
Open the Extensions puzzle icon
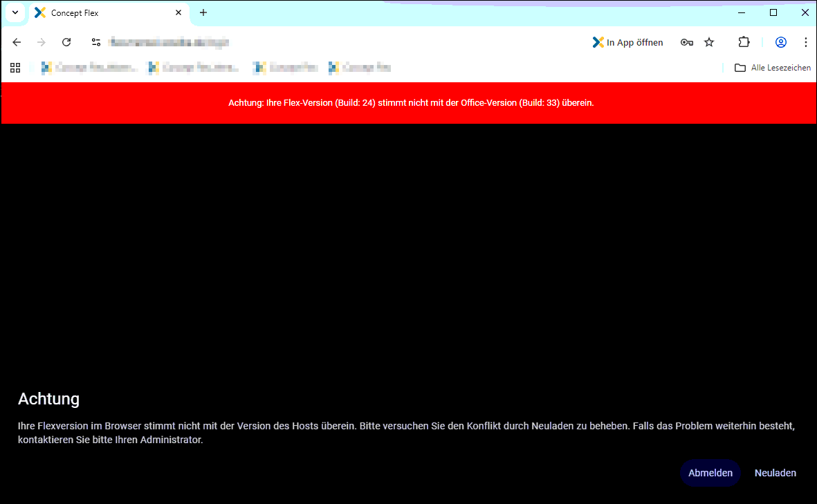pos(744,42)
